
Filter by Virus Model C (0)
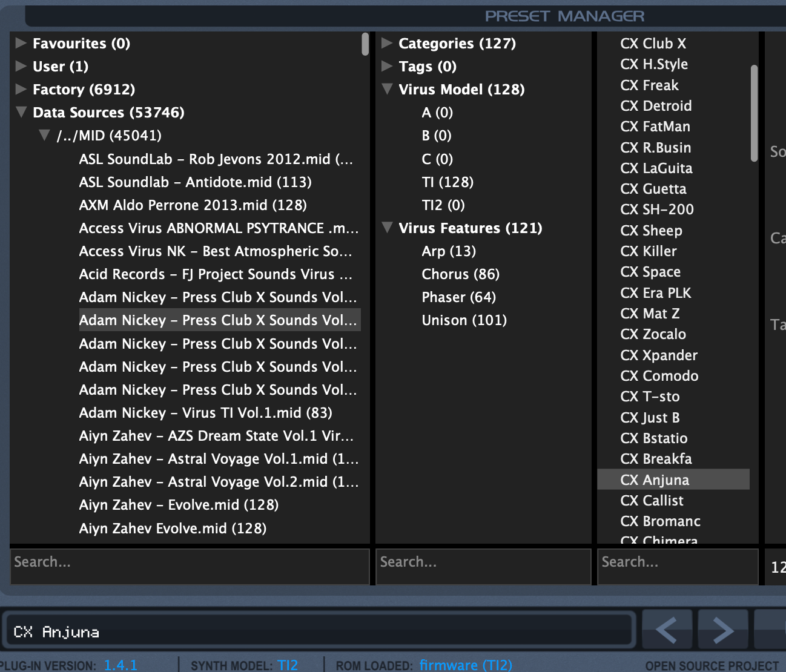click(x=437, y=159)
